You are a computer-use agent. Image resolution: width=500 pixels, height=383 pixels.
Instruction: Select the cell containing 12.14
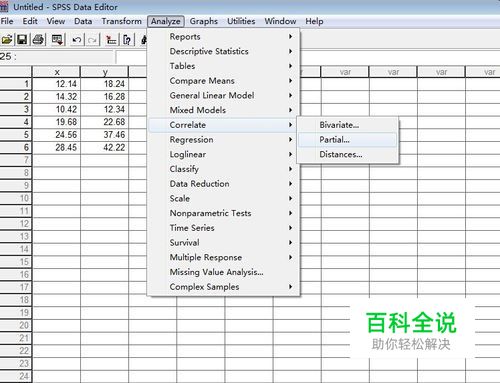(56, 84)
